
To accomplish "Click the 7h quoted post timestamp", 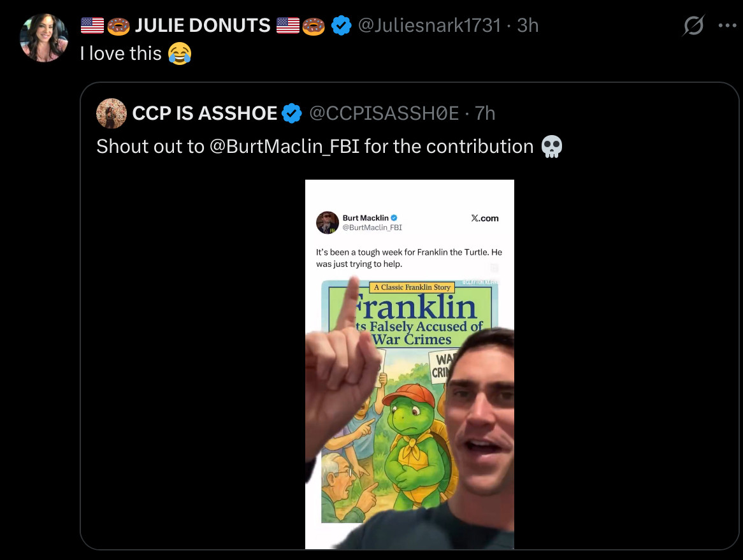I will point(485,113).
